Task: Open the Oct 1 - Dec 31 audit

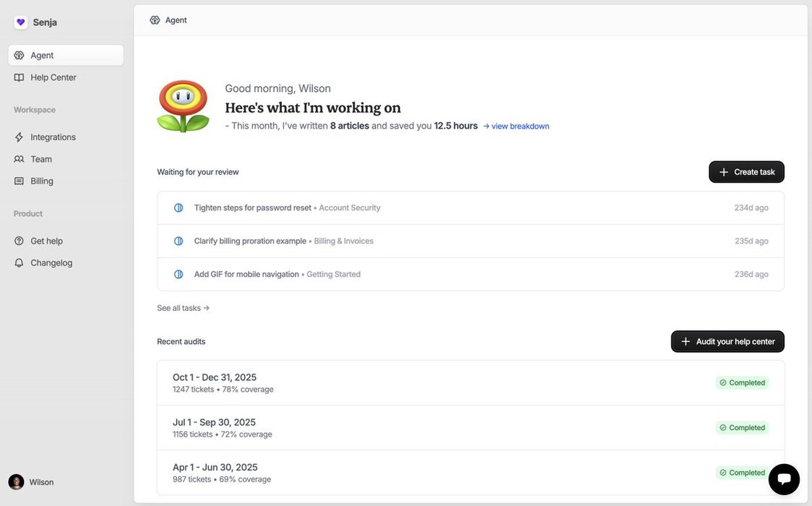Action: click(x=215, y=377)
